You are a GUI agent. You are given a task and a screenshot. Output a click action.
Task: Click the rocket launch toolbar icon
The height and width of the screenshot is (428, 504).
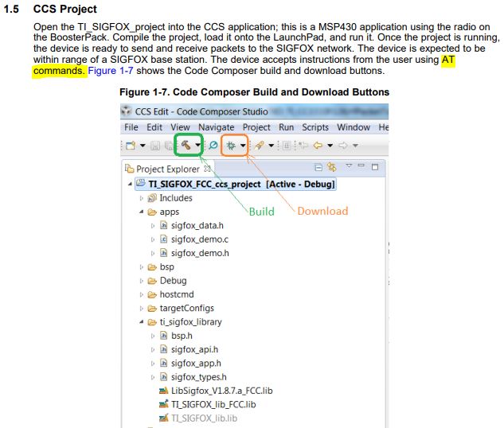tap(259, 146)
